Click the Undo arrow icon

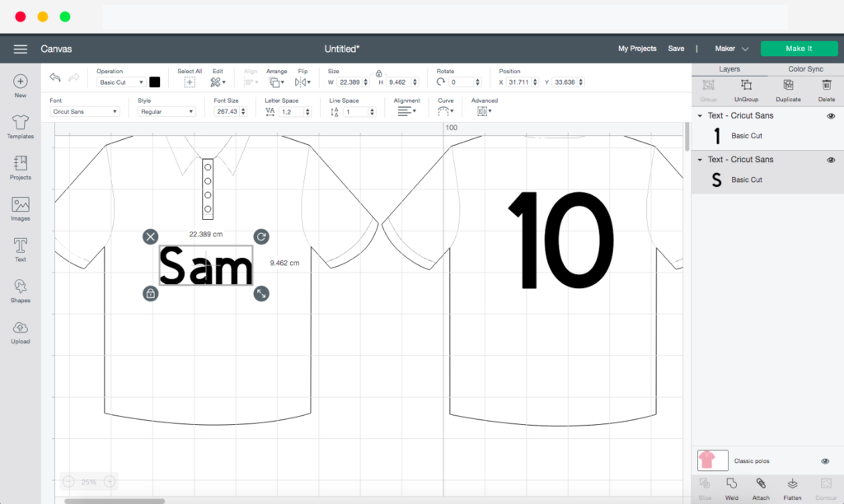tap(55, 77)
